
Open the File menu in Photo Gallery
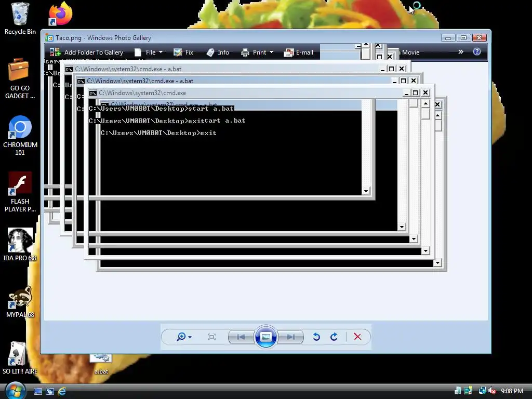coord(149,52)
